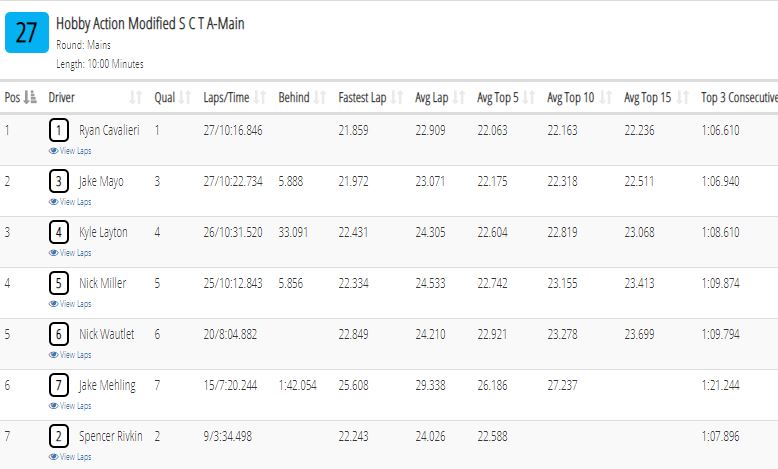778x469 pixels.
Task: Open View Laps for Jake Mayo
Action: coord(70,202)
